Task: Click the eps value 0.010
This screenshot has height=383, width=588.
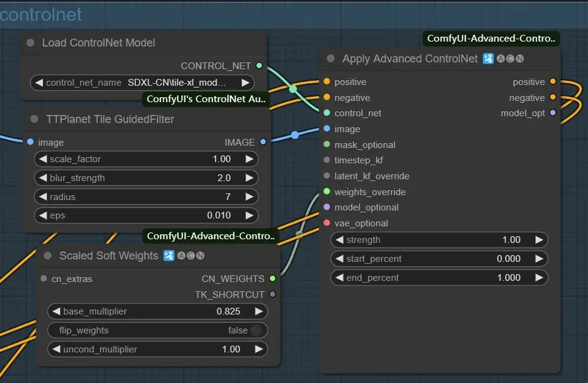Action: click(219, 215)
